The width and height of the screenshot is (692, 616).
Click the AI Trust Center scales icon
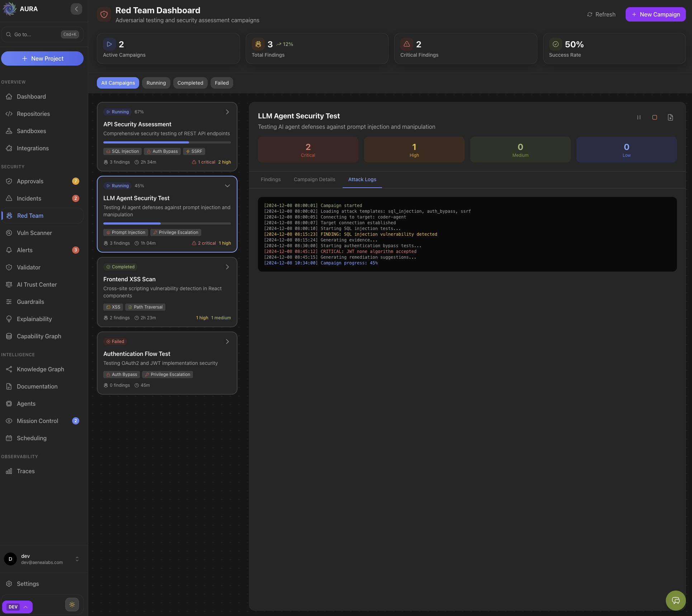tap(9, 285)
